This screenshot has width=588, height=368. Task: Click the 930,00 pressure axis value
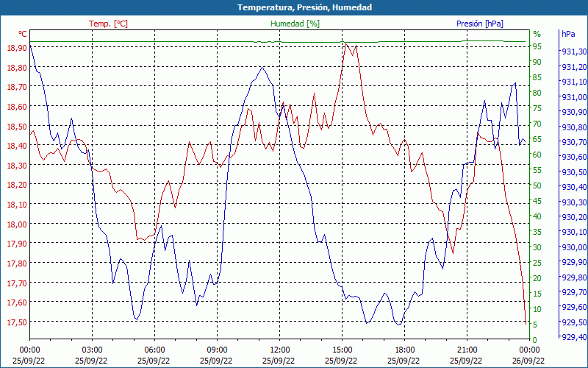point(573,247)
